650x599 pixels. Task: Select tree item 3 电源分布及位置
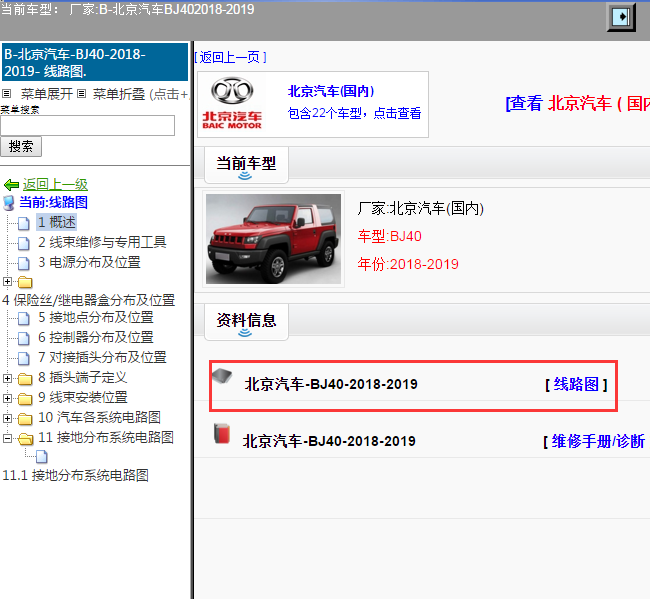coord(90,262)
